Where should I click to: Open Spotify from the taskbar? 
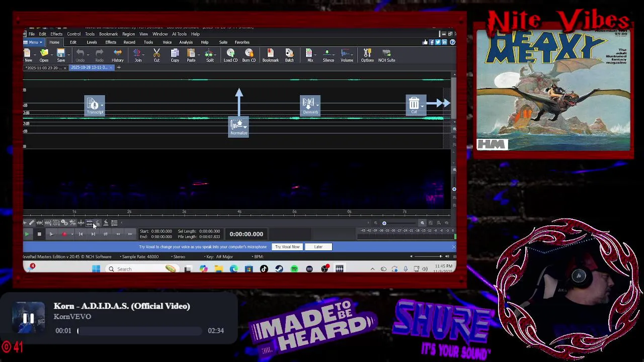click(x=294, y=269)
